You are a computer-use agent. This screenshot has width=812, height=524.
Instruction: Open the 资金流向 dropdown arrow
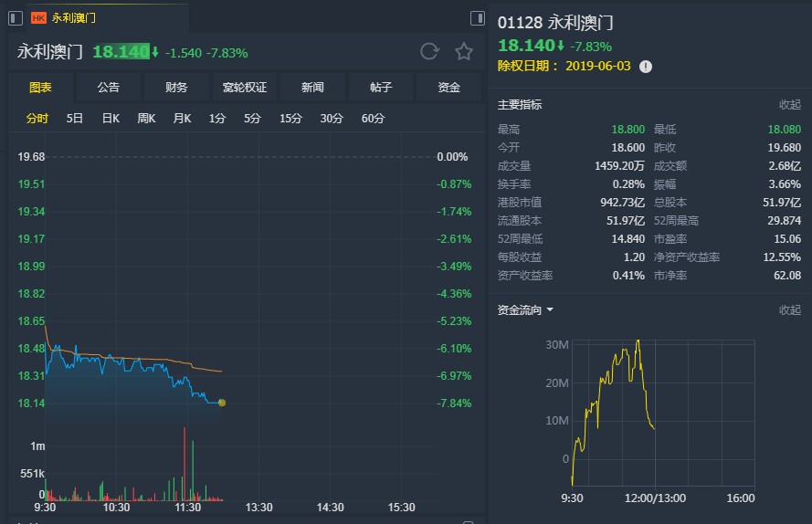[x=550, y=310]
